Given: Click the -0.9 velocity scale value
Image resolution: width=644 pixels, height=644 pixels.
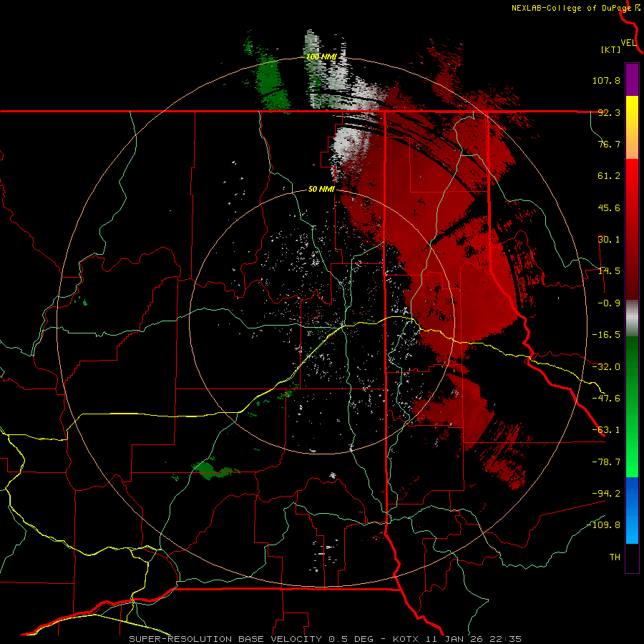Looking at the screenshot, I should [x=609, y=303].
